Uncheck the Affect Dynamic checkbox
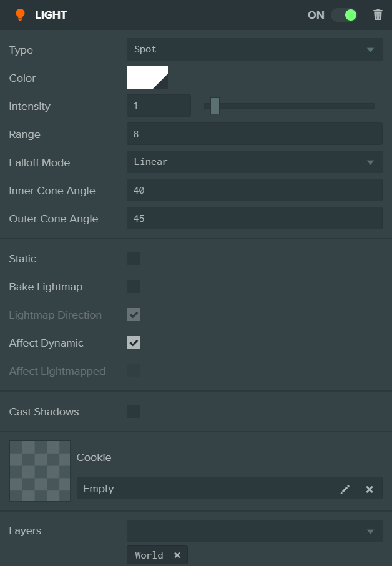Viewport: 392px width, 566px height. [x=133, y=343]
